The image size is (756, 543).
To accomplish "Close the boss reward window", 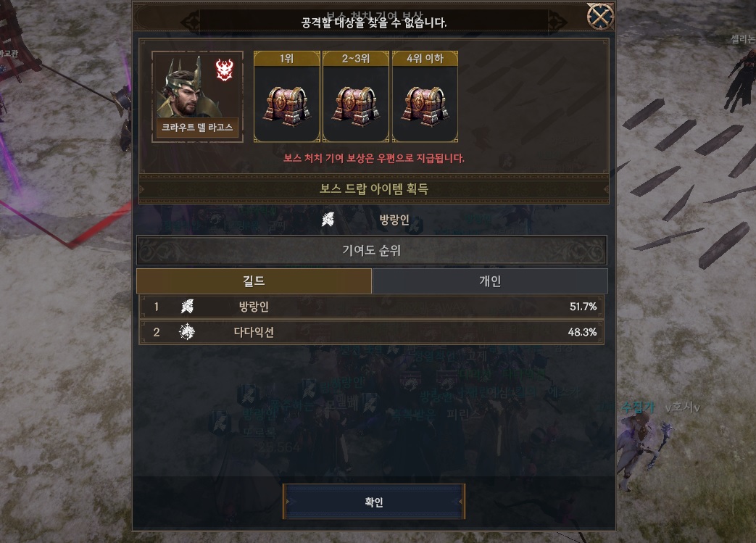I will click(600, 17).
